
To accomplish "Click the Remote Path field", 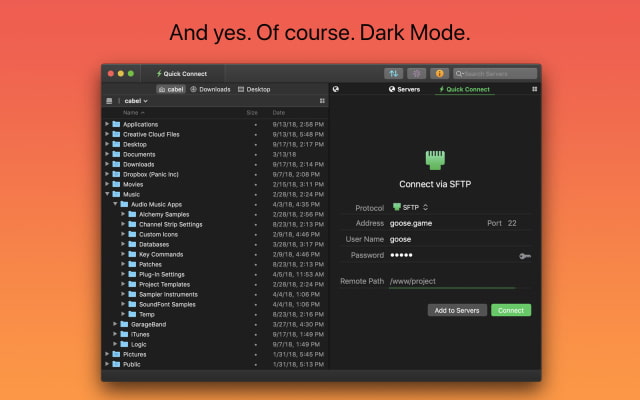I will pyautogui.click(x=452, y=281).
